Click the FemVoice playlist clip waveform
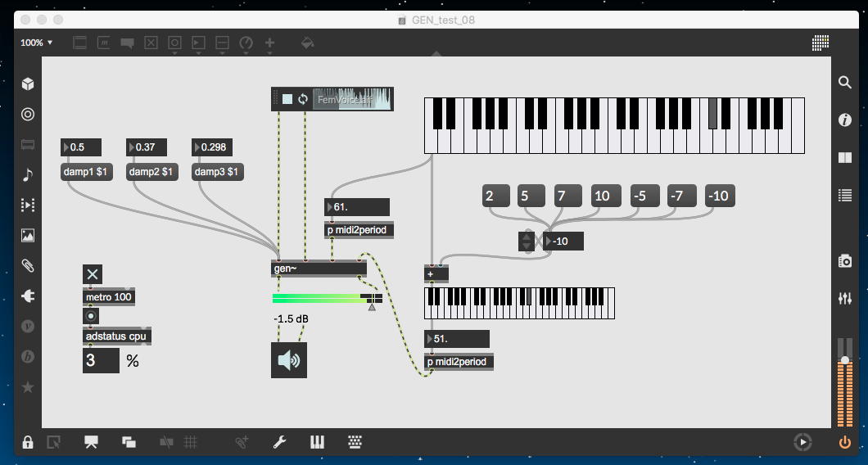Viewport: 868px width, 465px height. click(x=352, y=99)
